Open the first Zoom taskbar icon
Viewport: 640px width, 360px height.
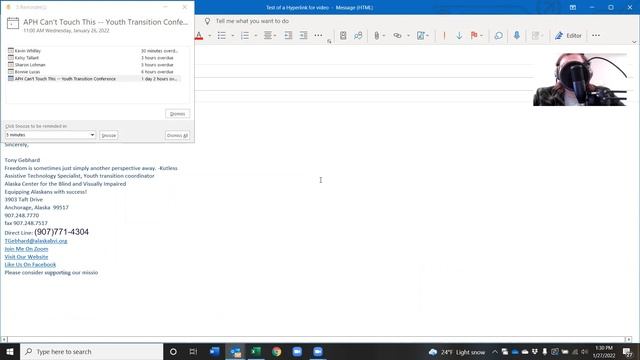(297, 351)
